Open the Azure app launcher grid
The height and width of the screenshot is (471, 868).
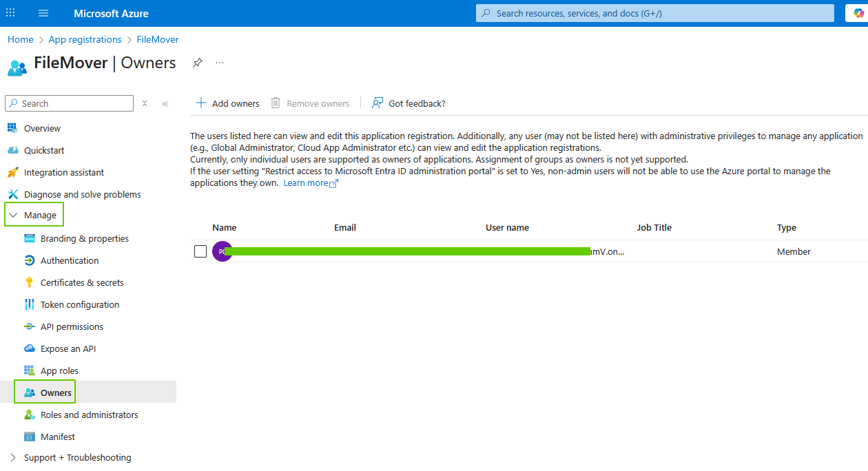[10, 13]
